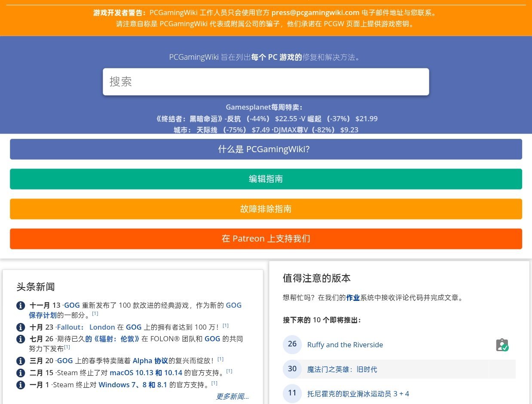The image size is (532, 404).
Task: Click 在 Patreon 上支持我们 button
Action: click(266, 239)
